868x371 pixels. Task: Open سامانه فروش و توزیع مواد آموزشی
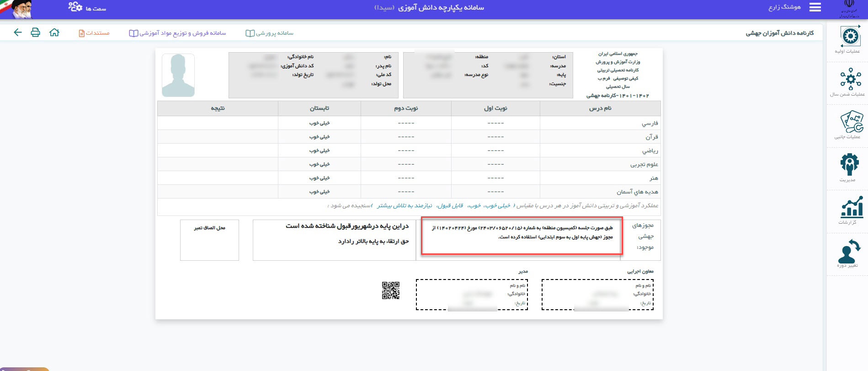[x=178, y=33]
